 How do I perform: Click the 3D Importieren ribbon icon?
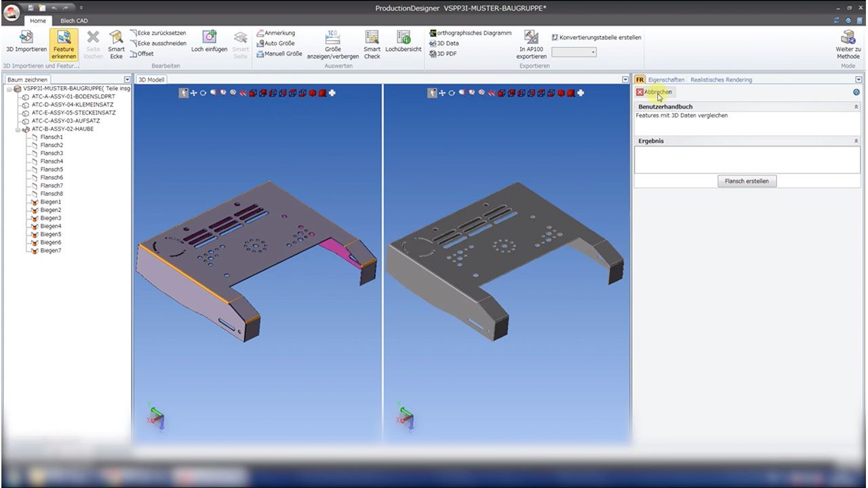point(26,42)
